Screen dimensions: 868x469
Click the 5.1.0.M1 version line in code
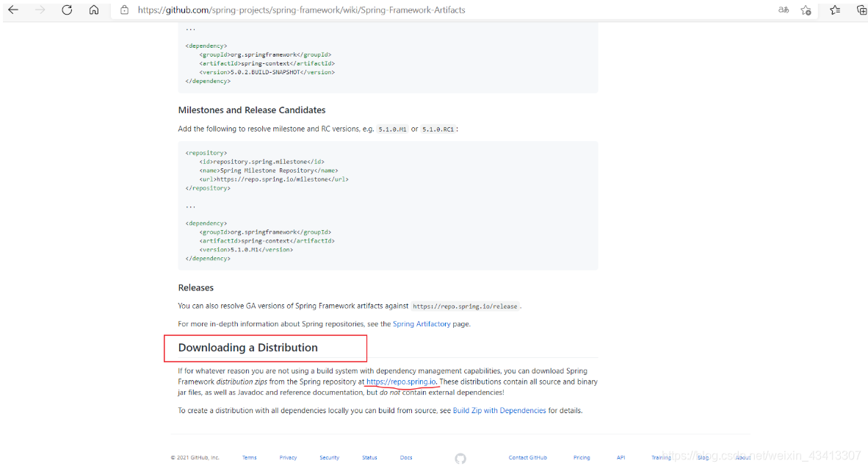click(246, 249)
